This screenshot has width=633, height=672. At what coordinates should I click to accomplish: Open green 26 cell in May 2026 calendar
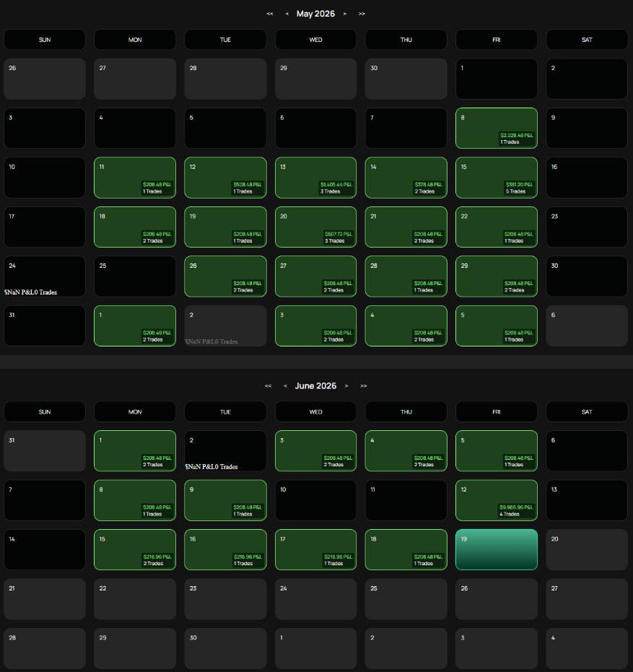click(225, 276)
